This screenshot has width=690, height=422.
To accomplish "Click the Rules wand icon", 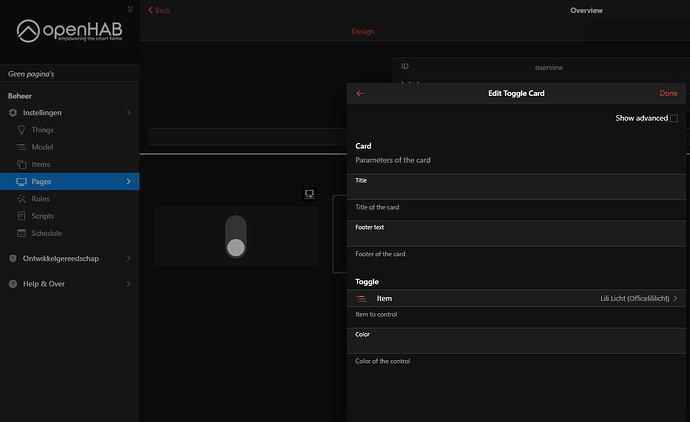I will [21, 199].
